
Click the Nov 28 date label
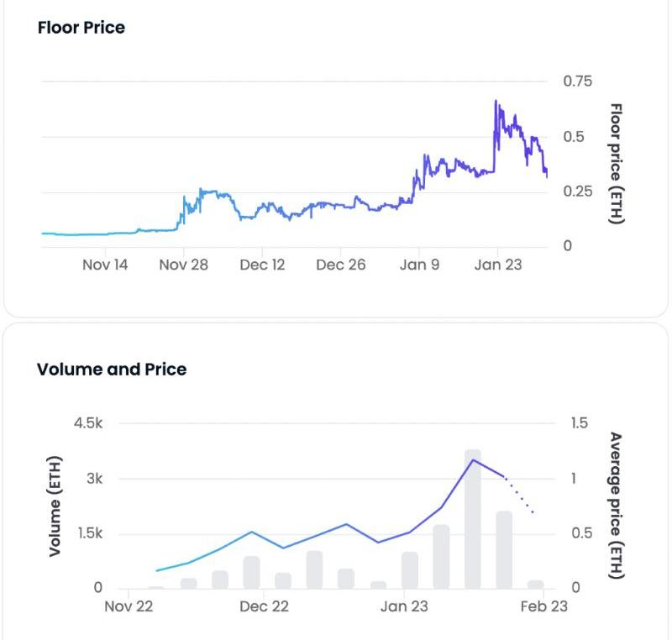[183, 265]
